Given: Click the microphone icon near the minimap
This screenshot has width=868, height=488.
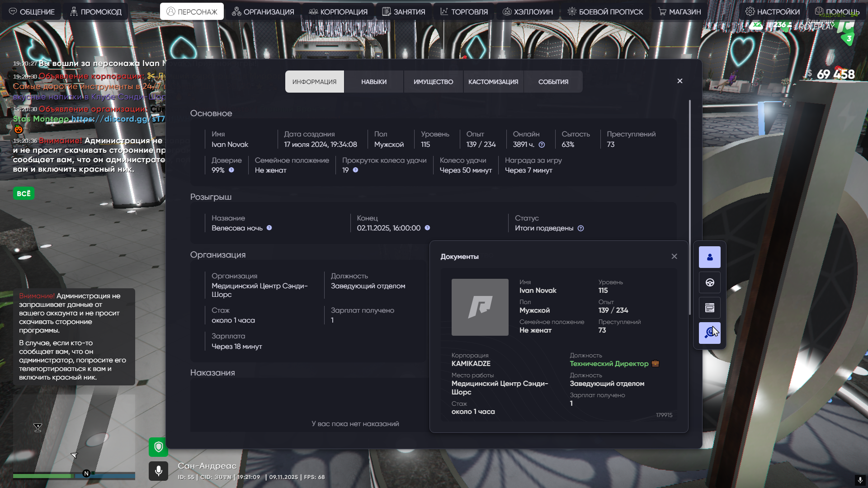Looking at the screenshot, I should tap(159, 471).
